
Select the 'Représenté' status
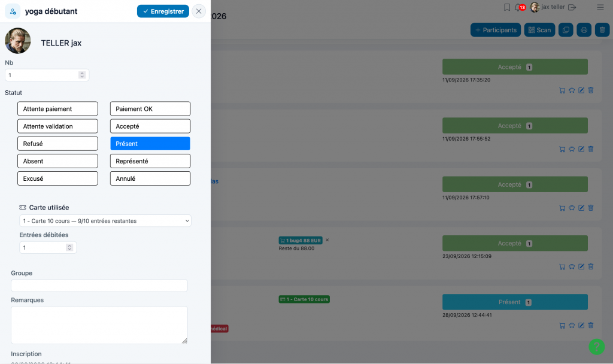point(150,161)
